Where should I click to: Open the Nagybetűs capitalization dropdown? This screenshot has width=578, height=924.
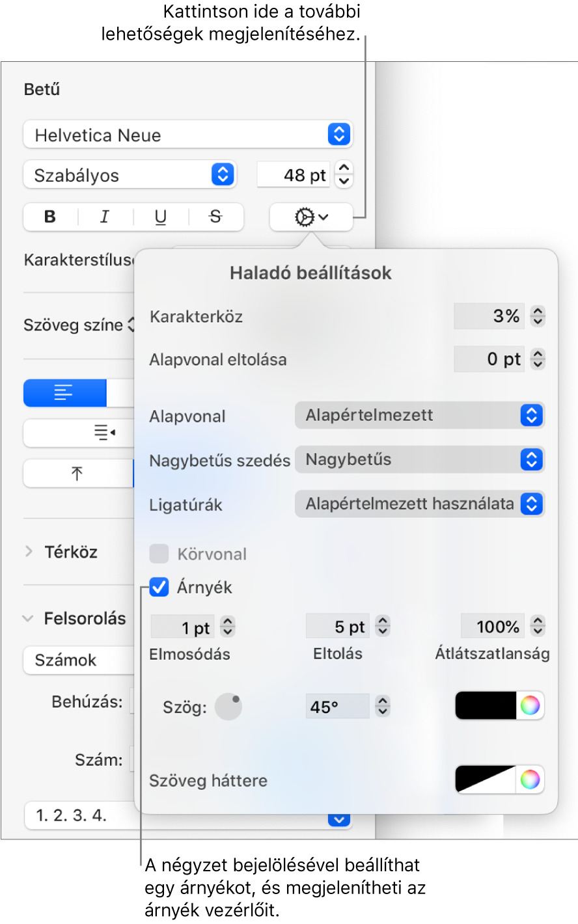[419, 459]
